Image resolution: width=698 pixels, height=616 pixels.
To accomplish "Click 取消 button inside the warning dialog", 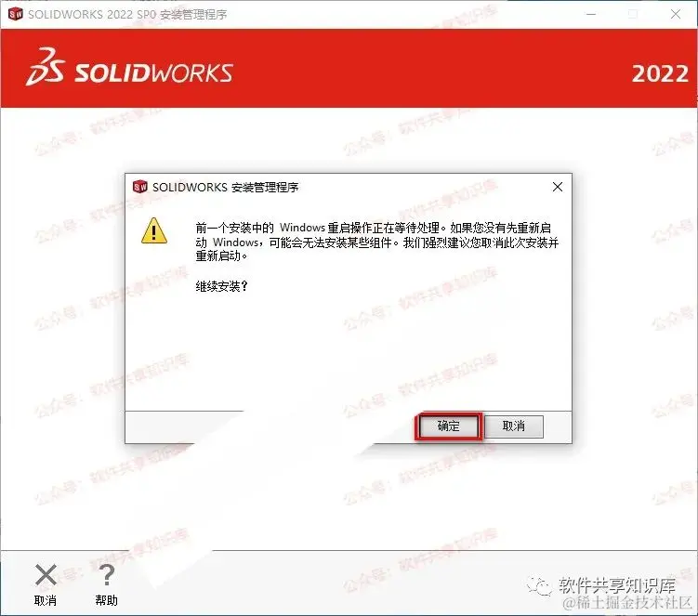I will tap(514, 426).
